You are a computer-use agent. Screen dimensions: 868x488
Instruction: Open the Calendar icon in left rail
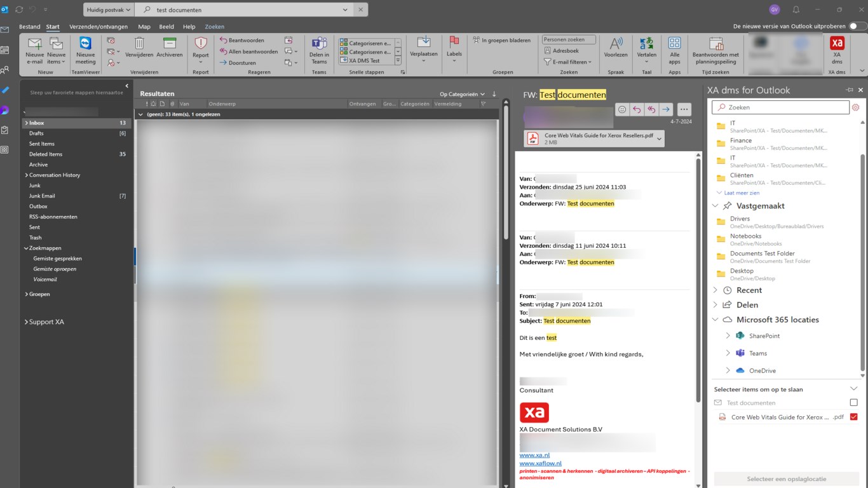point(5,50)
